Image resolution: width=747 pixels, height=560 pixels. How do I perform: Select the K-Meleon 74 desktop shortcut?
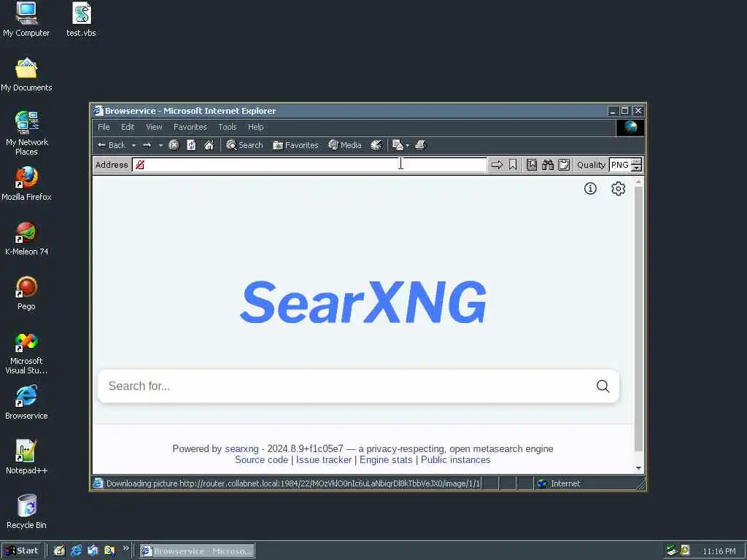(26, 238)
